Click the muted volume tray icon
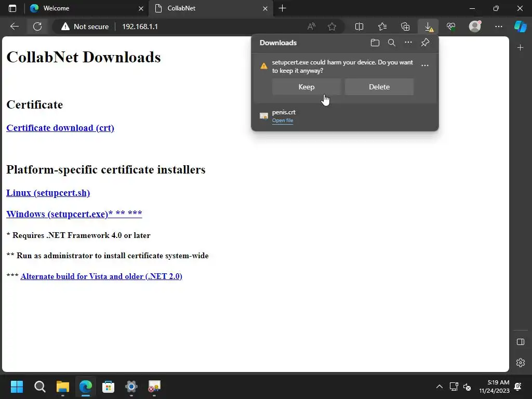 click(x=467, y=387)
